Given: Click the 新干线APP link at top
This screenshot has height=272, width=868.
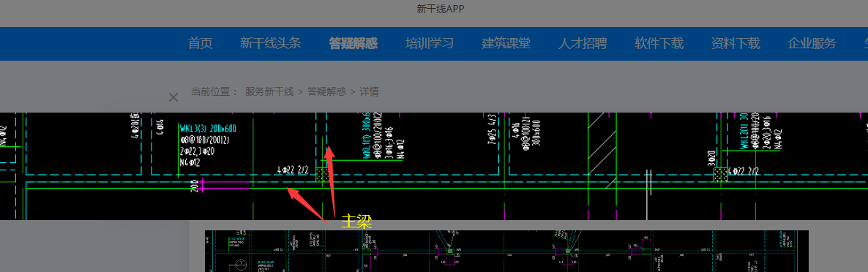Looking at the screenshot, I should (440, 9).
